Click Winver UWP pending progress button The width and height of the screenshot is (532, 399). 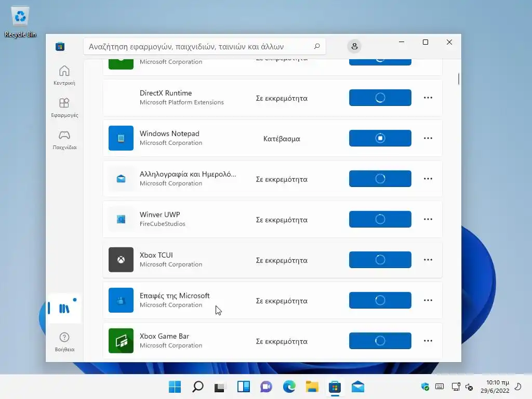pyautogui.click(x=380, y=219)
